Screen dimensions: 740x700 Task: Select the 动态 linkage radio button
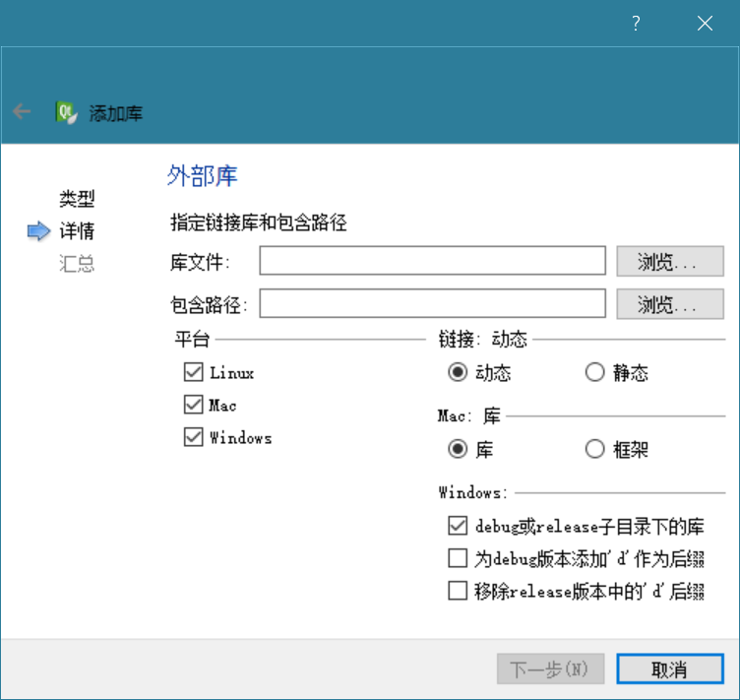457,373
